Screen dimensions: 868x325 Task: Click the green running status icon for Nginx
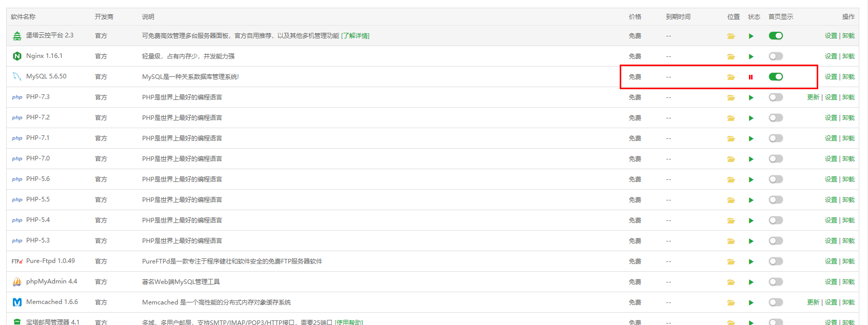[751, 56]
